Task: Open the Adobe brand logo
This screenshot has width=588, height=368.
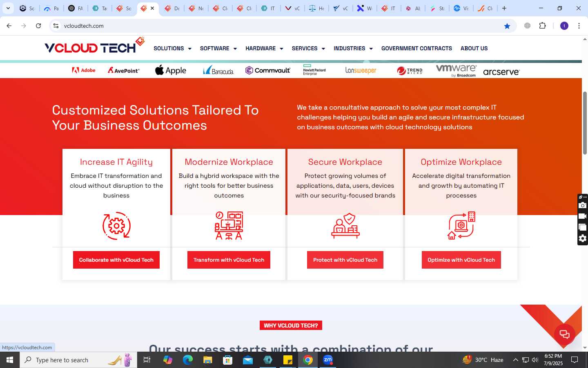Action: pyautogui.click(x=84, y=70)
